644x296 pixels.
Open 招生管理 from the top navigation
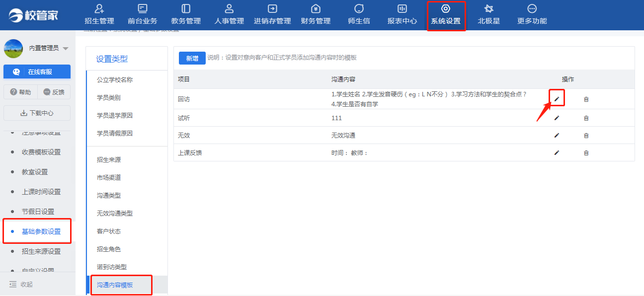point(99,14)
